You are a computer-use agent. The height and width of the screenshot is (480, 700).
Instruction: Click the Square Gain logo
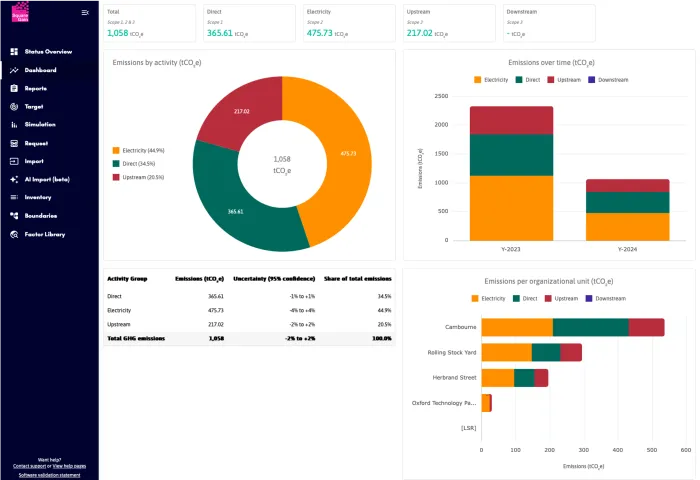20,12
